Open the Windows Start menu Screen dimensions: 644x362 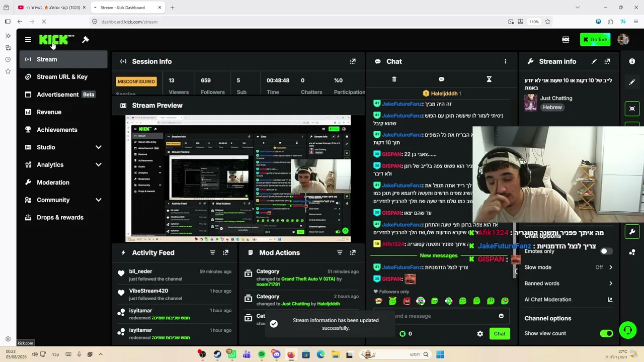tap(440, 355)
